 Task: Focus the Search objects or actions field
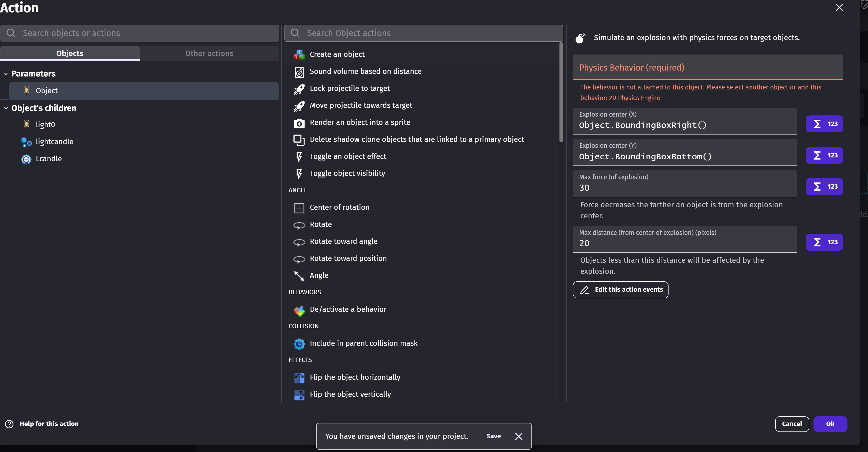click(140, 33)
